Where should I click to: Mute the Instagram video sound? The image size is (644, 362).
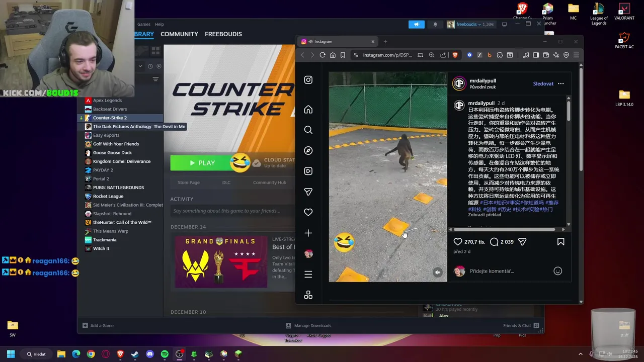[437, 273]
